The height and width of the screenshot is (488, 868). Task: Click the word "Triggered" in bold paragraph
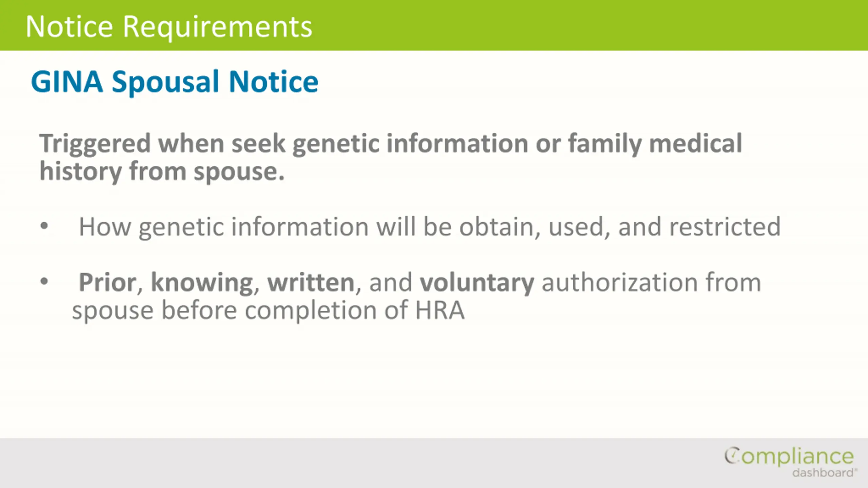(x=95, y=144)
